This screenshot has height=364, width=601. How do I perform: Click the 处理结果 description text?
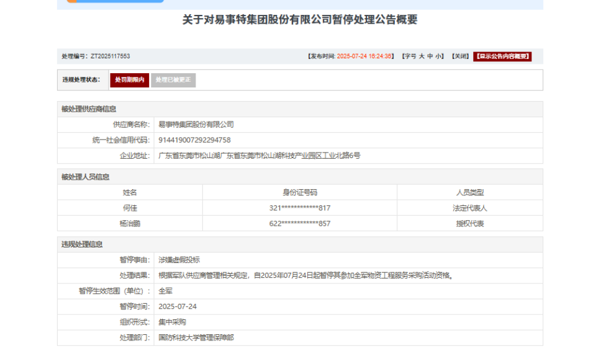pos(307,275)
